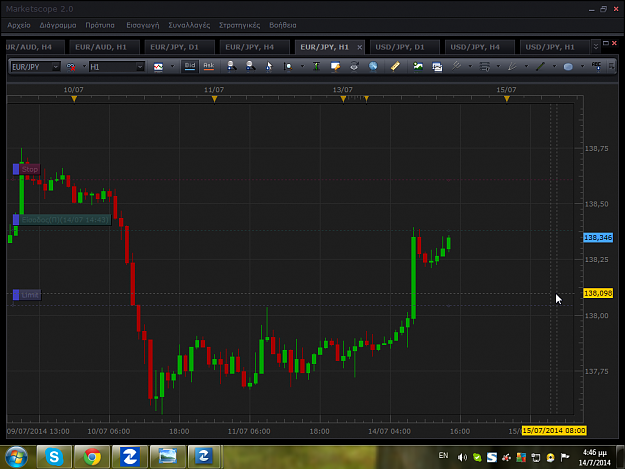Screen dimensions: 625x469
Task: Click the chart type icon
Action: tap(158, 67)
